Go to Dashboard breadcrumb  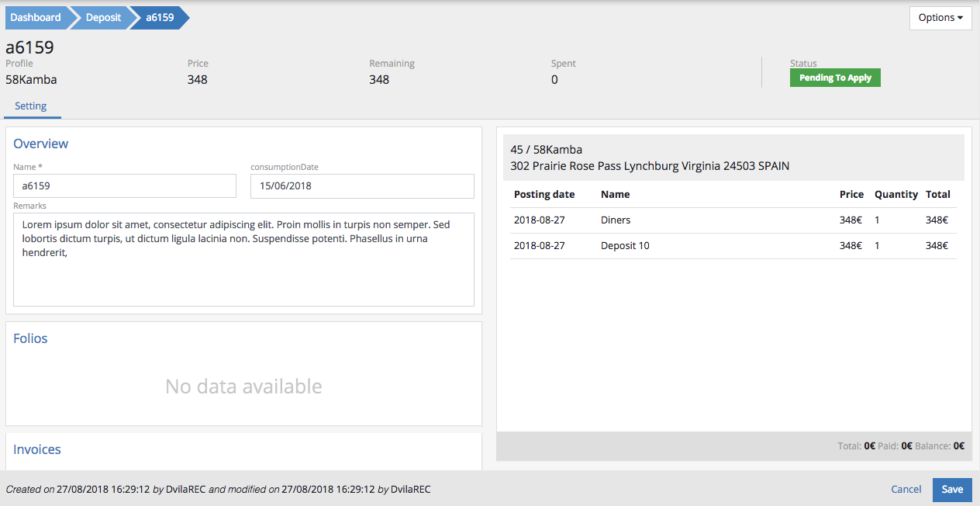pyautogui.click(x=36, y=17)
